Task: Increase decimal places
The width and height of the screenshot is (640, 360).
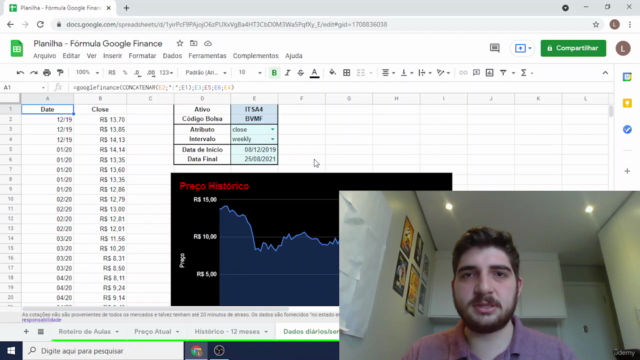Action: [151, 73]
